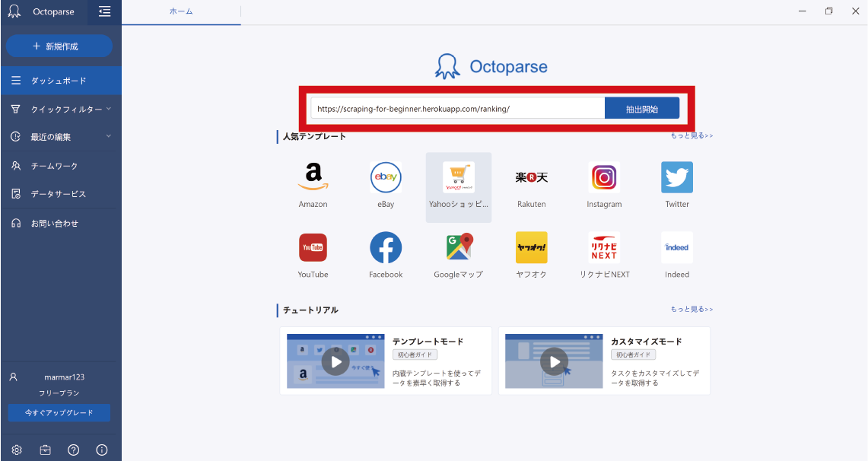This screenshot has height=461, width=868.
Task: Click the URL input field
Action: [458, 109]
